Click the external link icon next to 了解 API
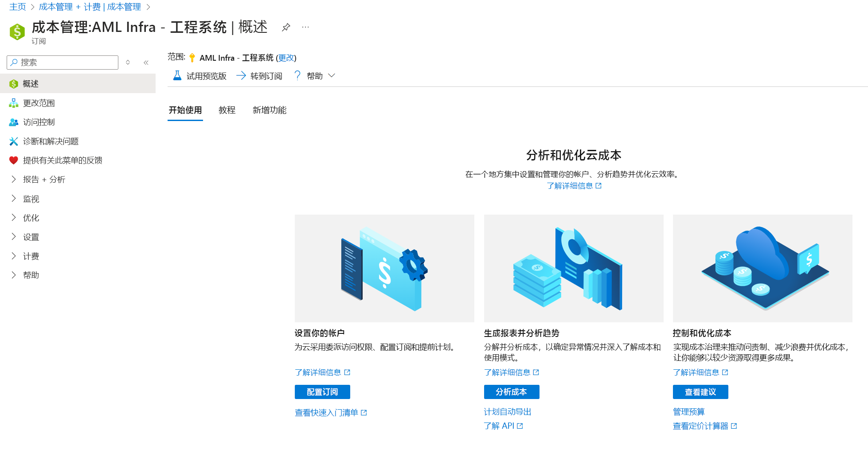 click(x=520, y=426)
